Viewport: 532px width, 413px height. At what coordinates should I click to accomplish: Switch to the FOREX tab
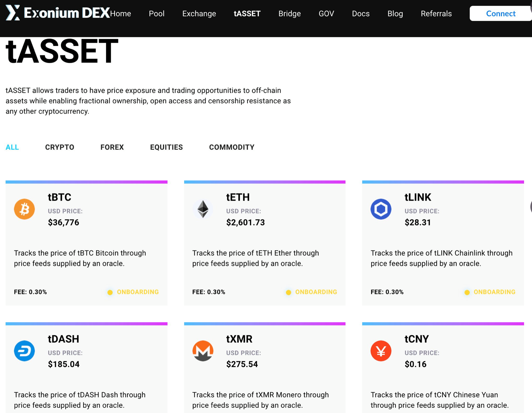point(112,147)
